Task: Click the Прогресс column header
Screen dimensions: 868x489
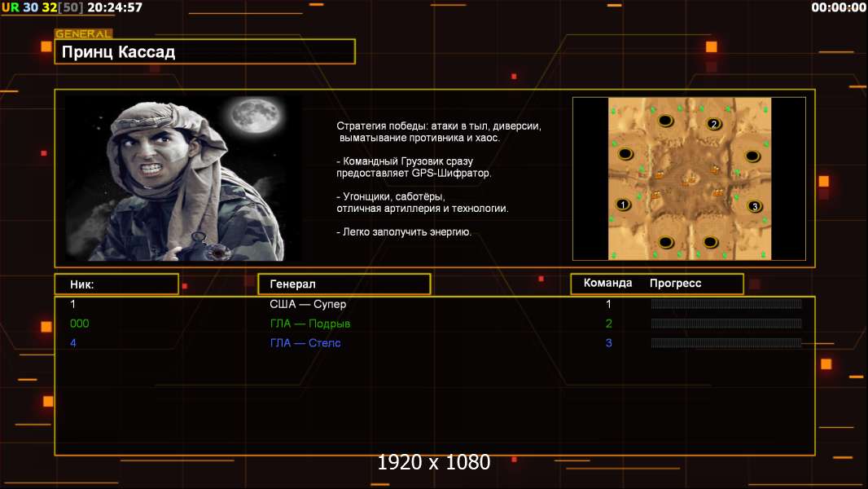Action: pos(675,284)
